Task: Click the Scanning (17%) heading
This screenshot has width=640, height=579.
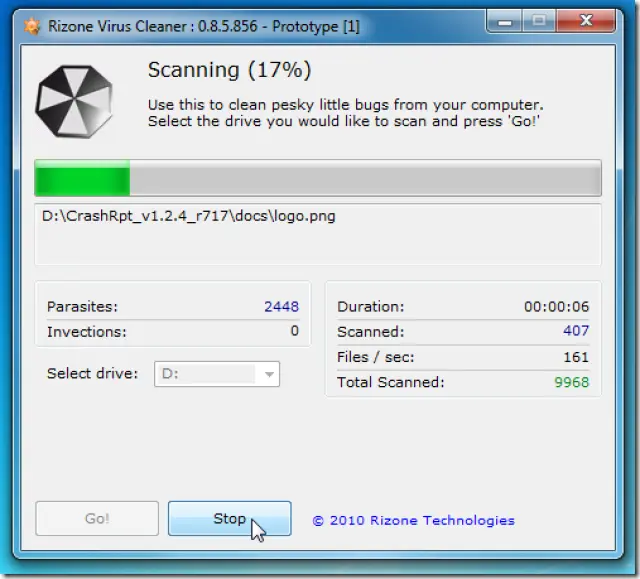Action: point(229,70)
